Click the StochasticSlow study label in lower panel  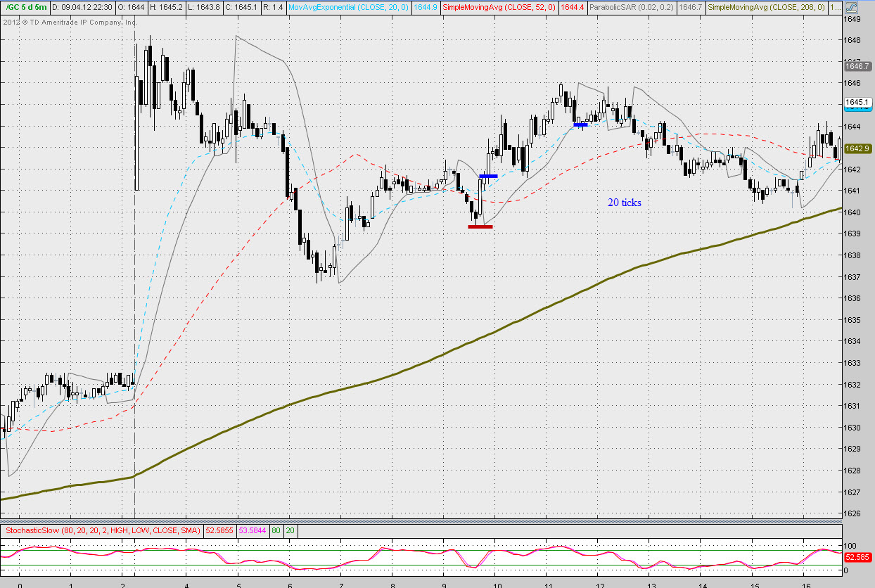pyautogui.click(x=102, y=530)
